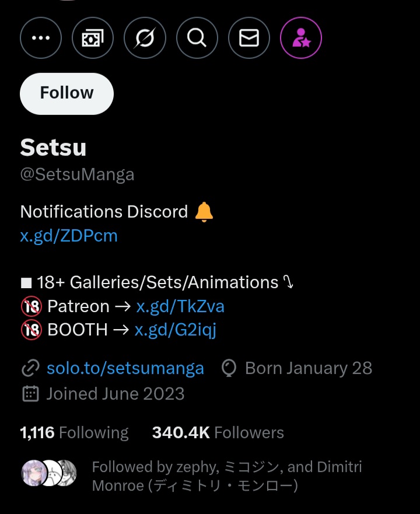View the 340.4K Followers list

[218, 432]
